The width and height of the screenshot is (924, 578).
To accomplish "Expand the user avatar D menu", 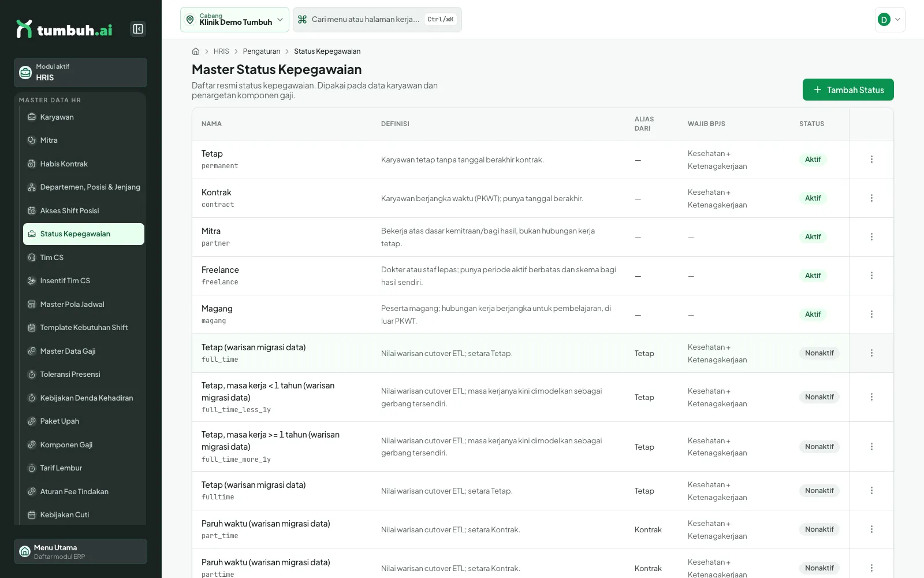I will tap(890, 20).
